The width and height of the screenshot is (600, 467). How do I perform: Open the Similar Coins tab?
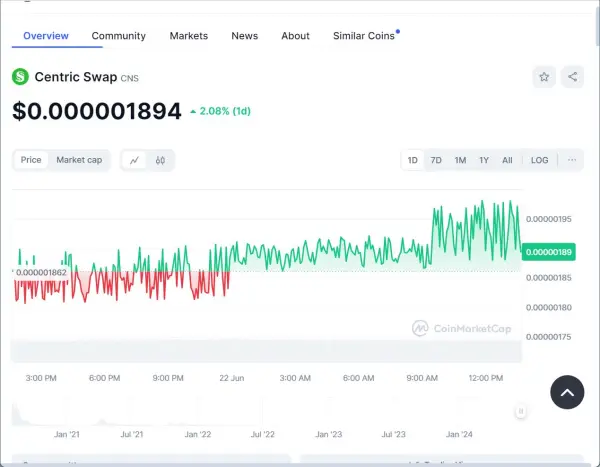pyautogui.click(x=363, y=36)
